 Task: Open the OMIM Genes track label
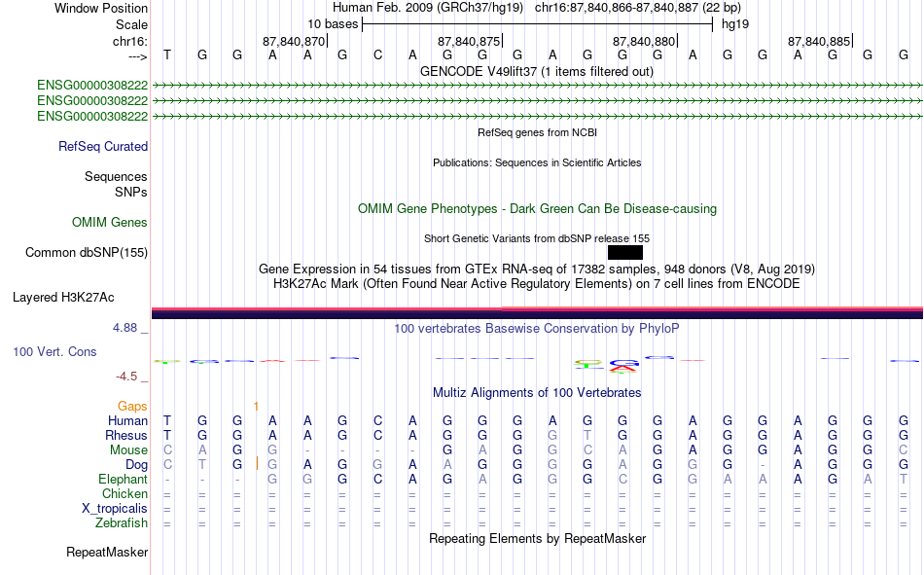110,223
